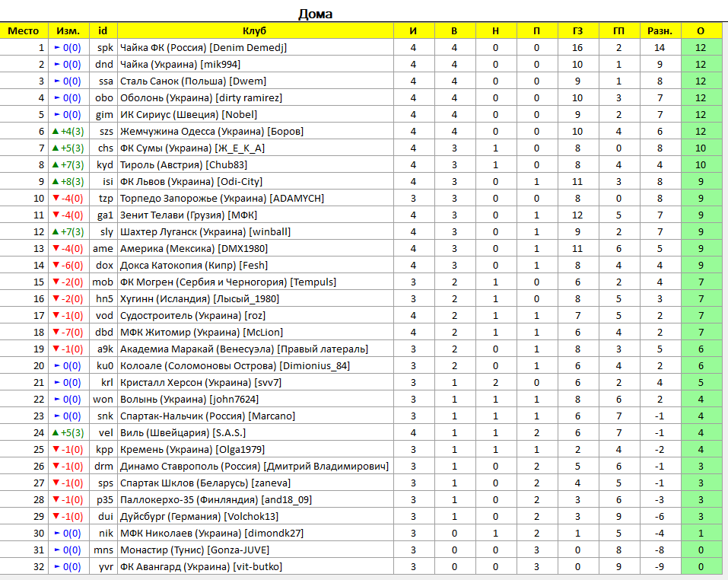Click points value '1' for МФК Николаев

pyautogui.click(x=701, y=533)
